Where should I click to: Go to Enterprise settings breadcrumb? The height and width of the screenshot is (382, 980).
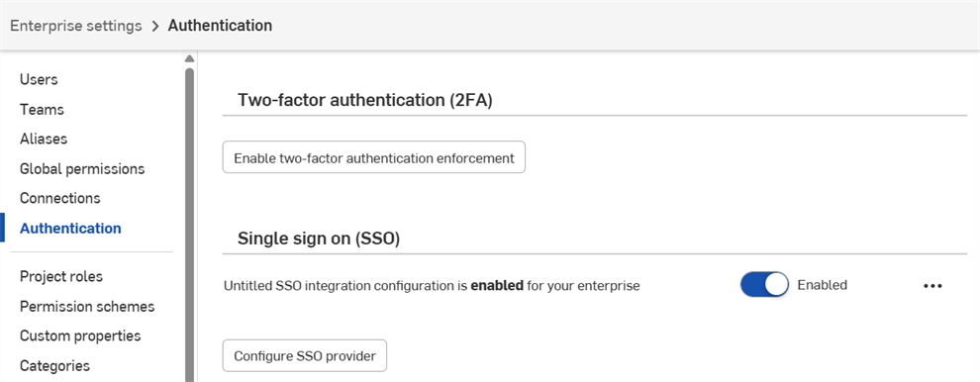tap(75, 26)
